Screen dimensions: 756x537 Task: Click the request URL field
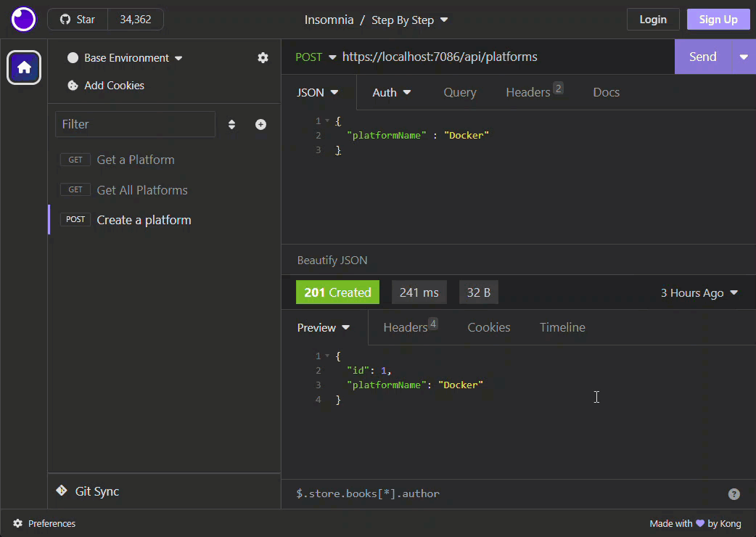(x=506, y=57)
